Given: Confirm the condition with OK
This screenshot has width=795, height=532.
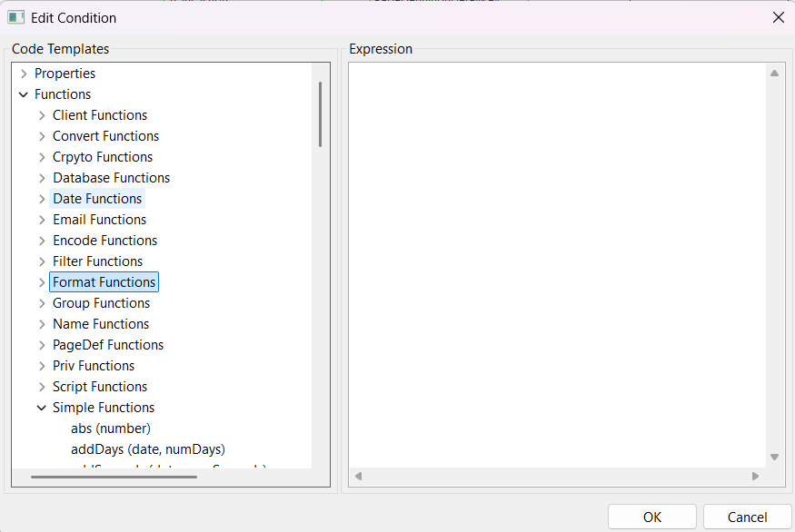Looking at the screenshot, I should point(652,517).
